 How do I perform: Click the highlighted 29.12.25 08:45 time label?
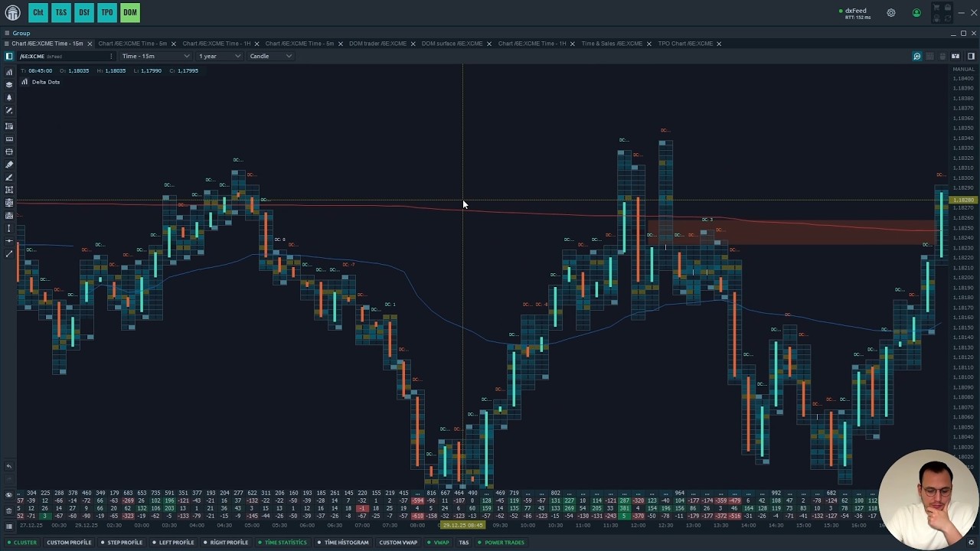pyautogui.click(x=462, y=526)
